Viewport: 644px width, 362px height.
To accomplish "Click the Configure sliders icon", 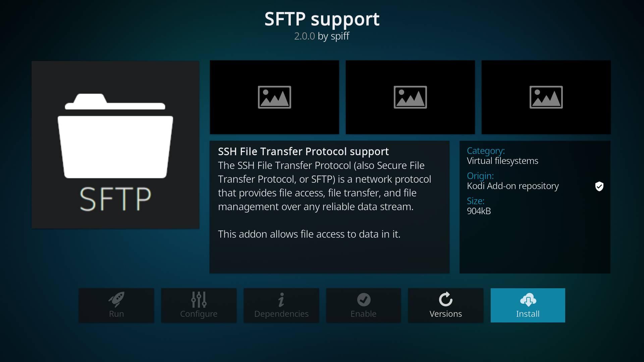I will (x=199, y=300).
